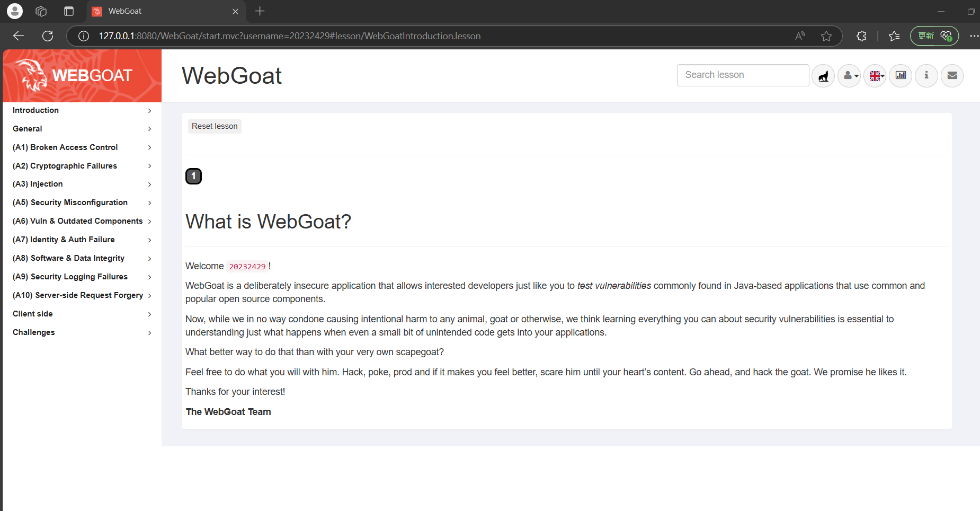Open the UK flag language selector

click(x=875, y=76)
